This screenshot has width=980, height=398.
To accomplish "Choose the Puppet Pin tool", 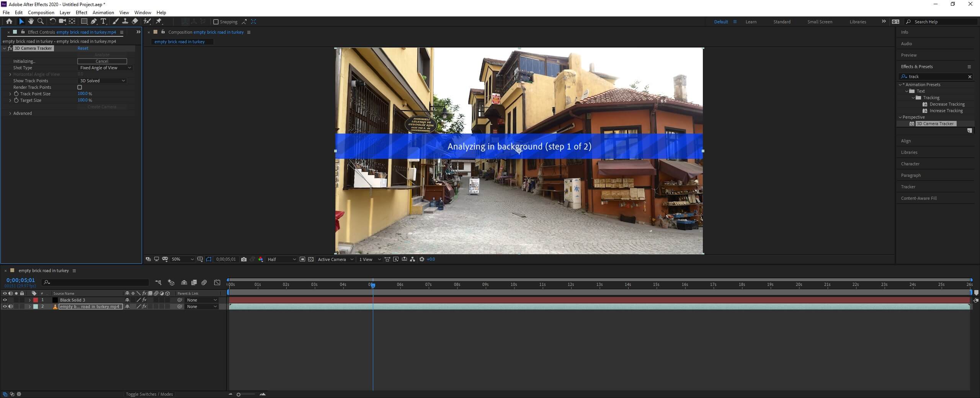I will pos(159,21).
